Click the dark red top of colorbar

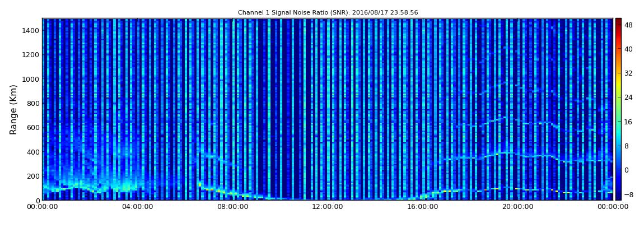(618, 22)
